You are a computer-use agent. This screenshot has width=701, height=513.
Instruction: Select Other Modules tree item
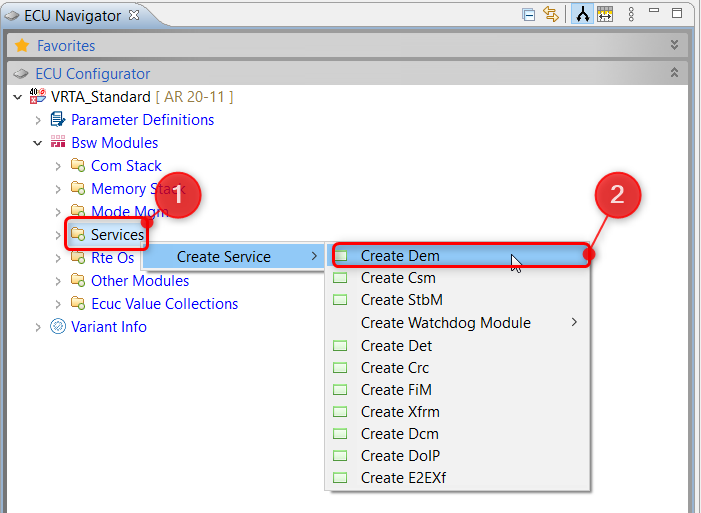coord(140,281)
